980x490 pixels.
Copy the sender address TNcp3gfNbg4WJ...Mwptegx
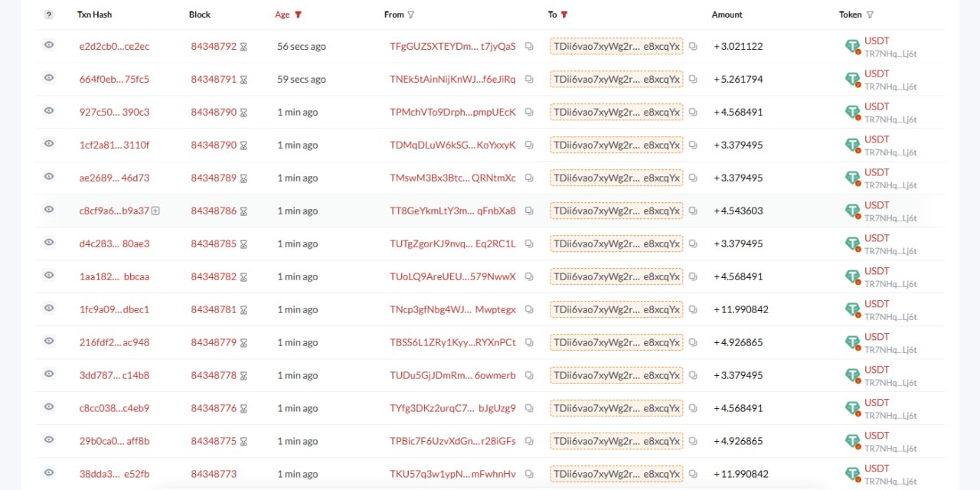[529, 310]
